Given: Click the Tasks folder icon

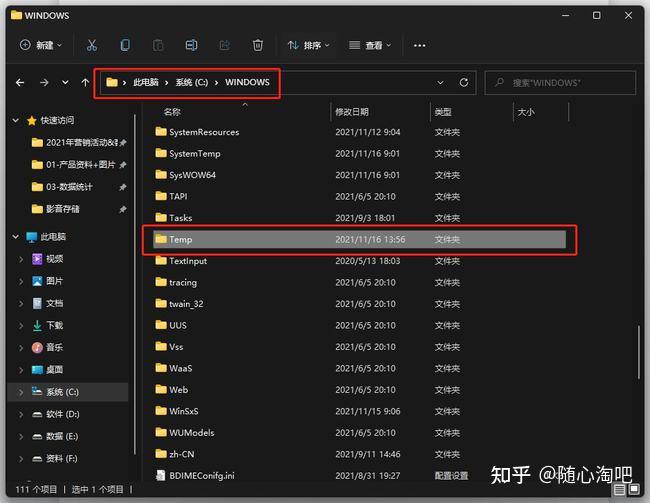Looking at the screenshot, I should click(x=161, y=217).
